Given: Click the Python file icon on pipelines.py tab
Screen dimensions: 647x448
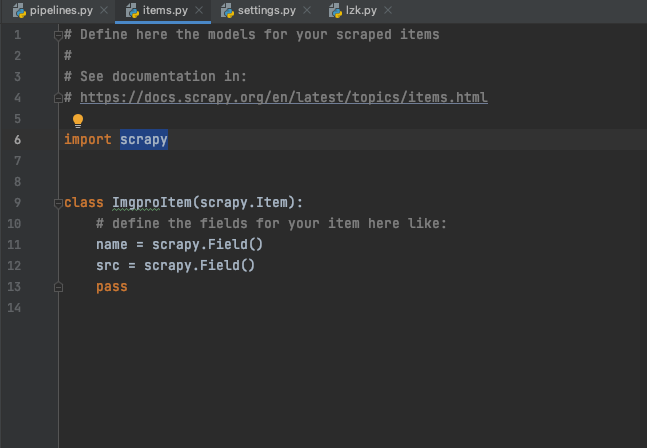Looking at the screenshot, I should (x=19, y=11).
